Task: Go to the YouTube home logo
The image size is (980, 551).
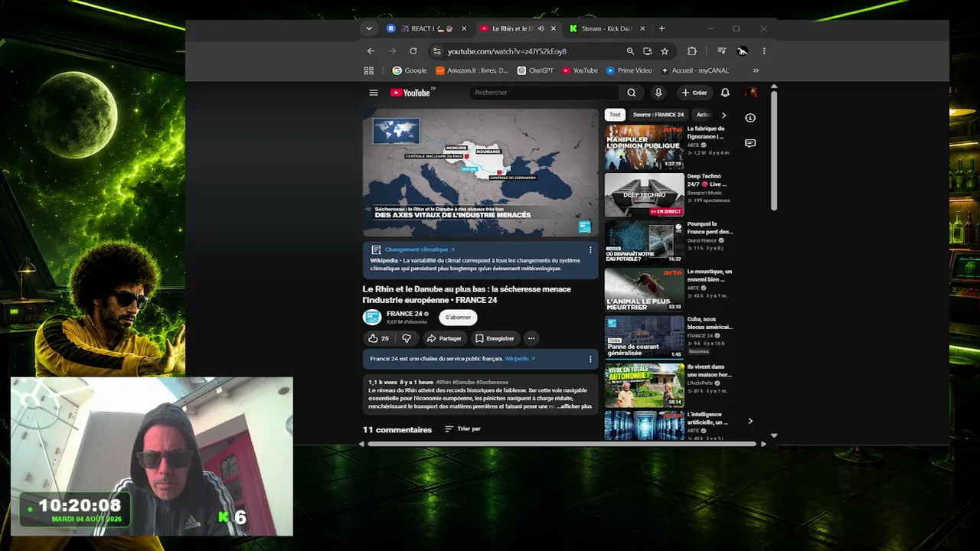Action: (412, 93)
